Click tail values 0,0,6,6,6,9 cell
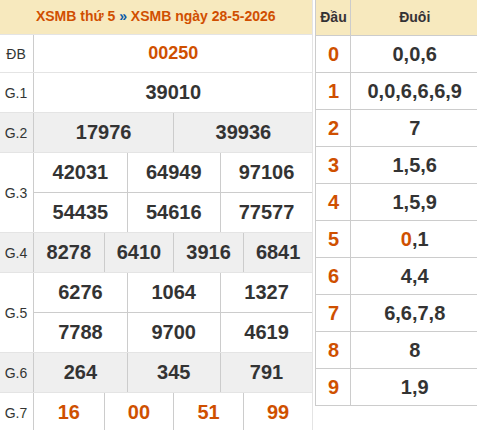477x430 pixels. click(x=414, y=91)
